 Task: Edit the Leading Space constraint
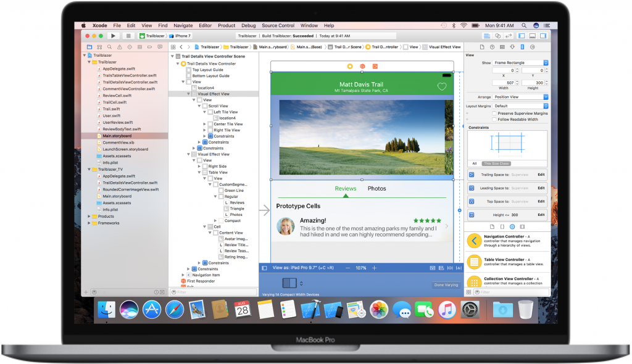(541, 188)
